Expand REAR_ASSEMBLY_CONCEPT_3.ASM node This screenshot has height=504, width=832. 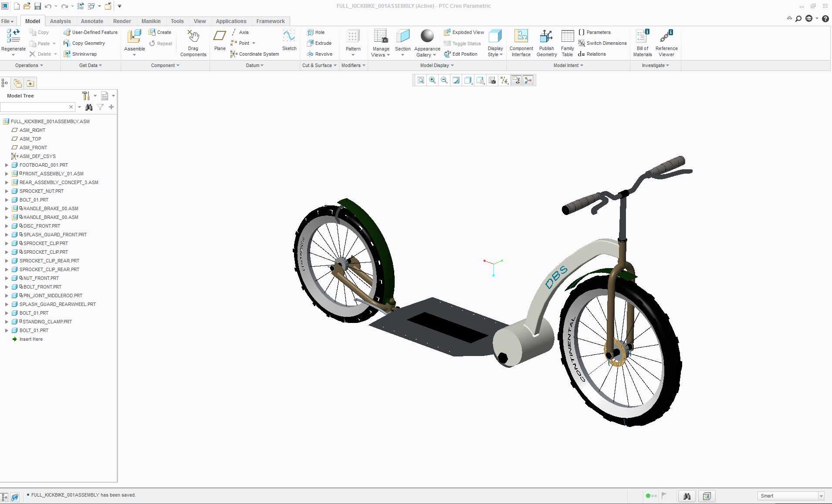tap(7, 182)
